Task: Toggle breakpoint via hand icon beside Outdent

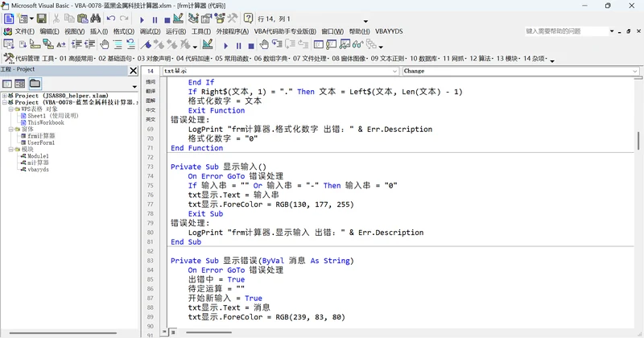Action: pyautogui.click(x=105, y=44)
